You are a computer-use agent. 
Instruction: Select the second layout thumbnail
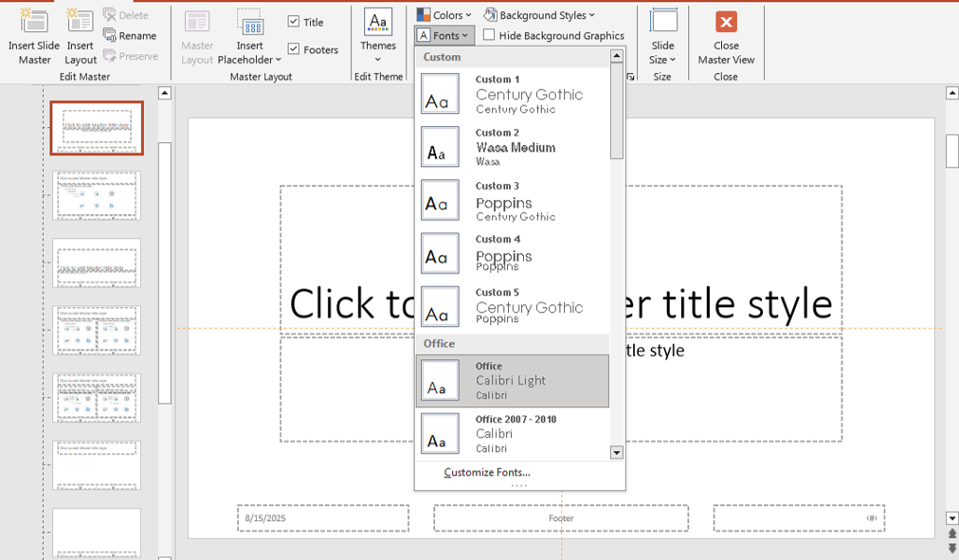click(x=97, y=195)
